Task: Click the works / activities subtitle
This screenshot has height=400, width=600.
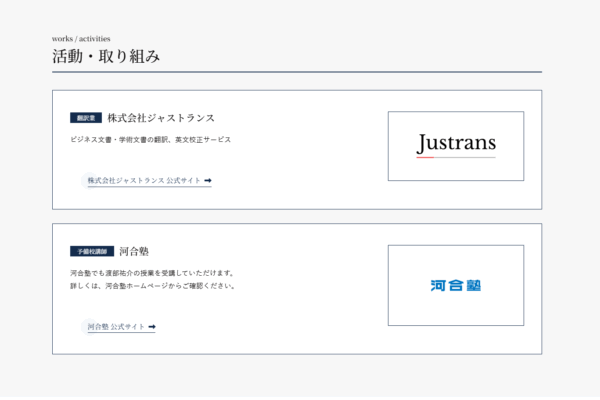Action: pyautogui.click(x=81, y=39)
